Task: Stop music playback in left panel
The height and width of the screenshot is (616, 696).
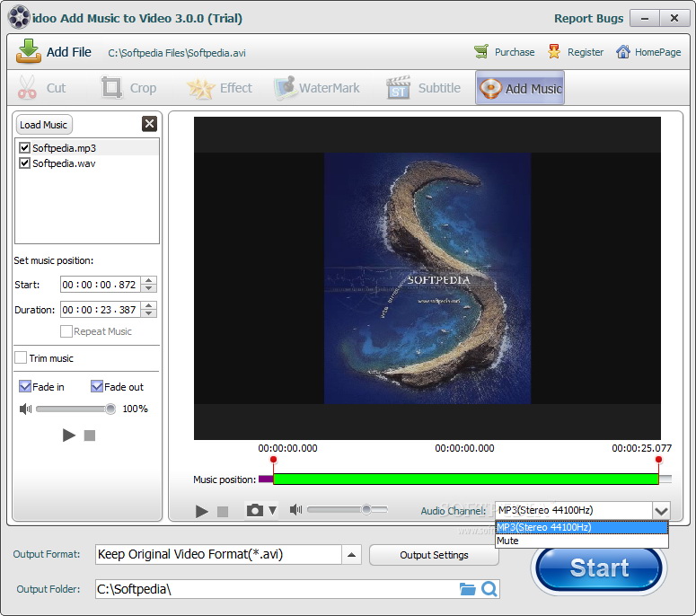Action: click(x=90, y=436)
